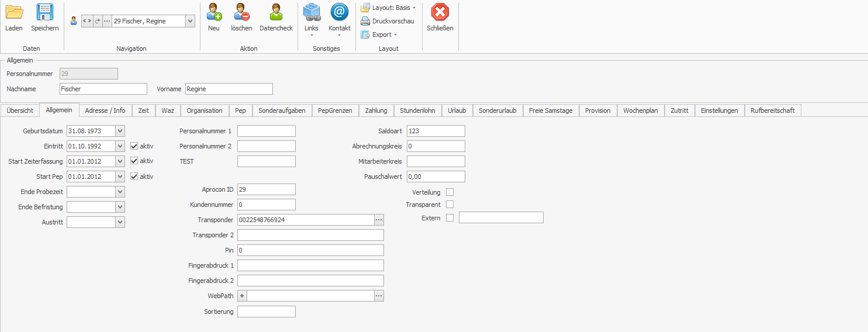868x332 pixels.
Task: Open Druckvorschau print preview
Action: point(388,21)
